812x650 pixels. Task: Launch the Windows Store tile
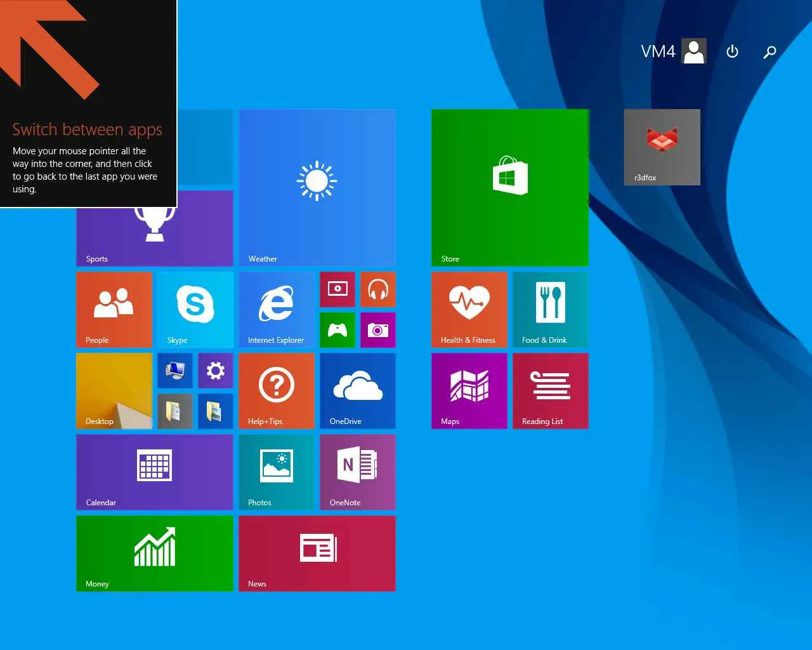point(510,188)
